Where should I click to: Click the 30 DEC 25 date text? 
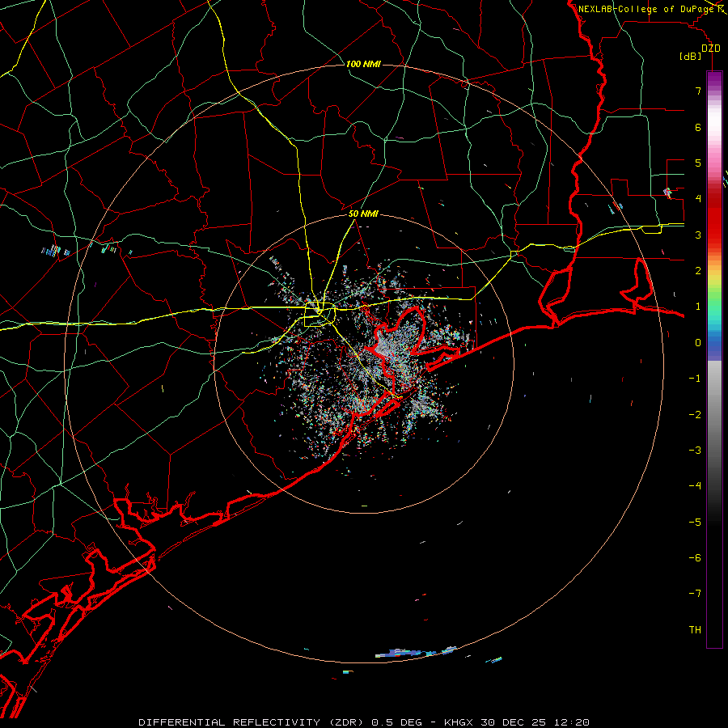pyautogui.click(x=514, y=722)
